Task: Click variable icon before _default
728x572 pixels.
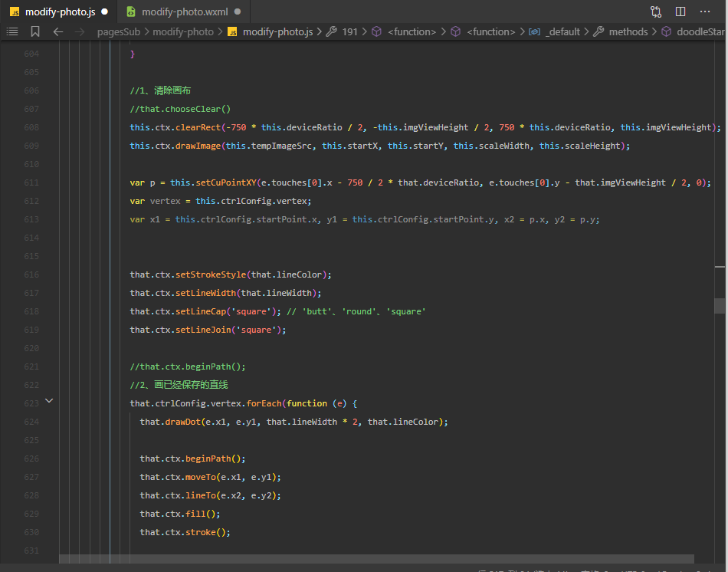Action: point(534,31)
